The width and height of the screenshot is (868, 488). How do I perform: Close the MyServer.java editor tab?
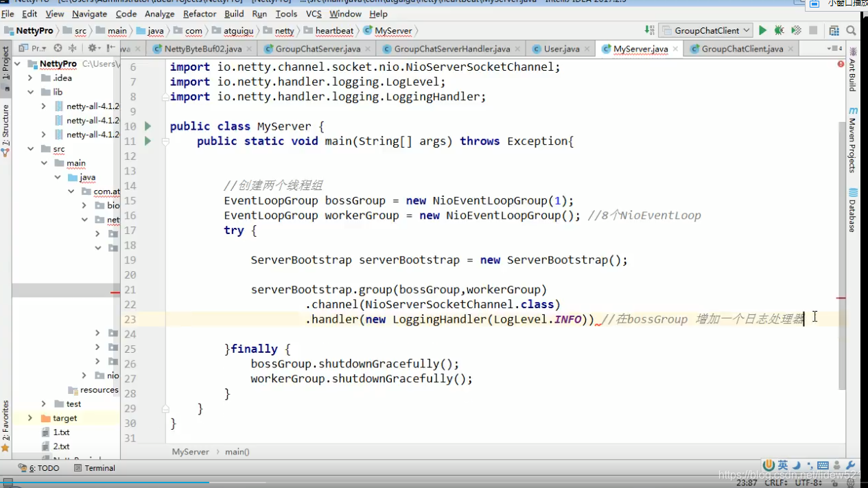pyautogui.click(x=675, y=49)
